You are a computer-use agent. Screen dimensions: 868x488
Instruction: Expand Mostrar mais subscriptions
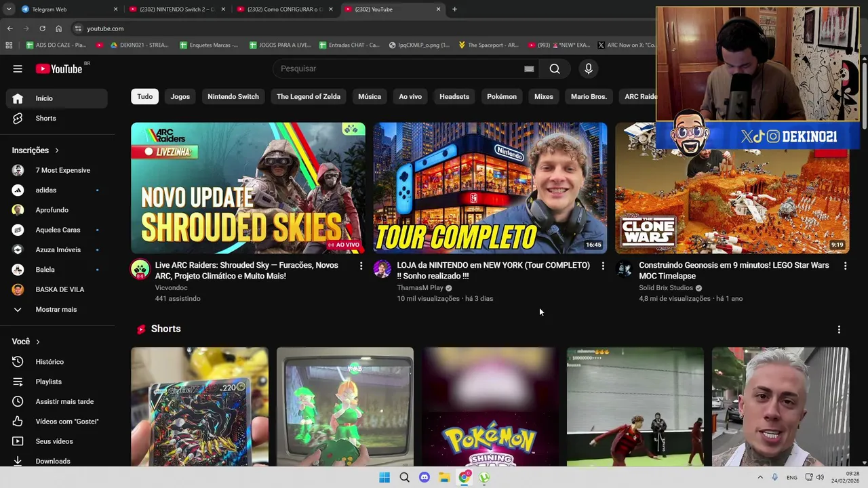(x=57, y=309)
